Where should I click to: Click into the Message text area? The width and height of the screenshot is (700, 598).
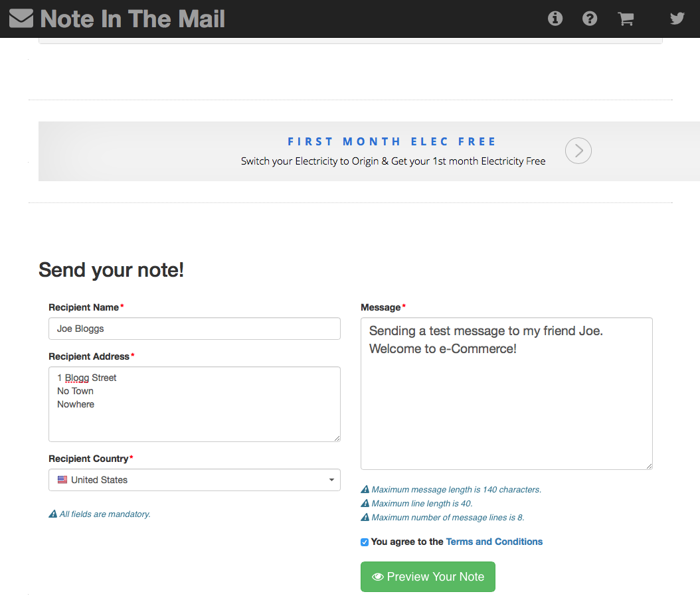tap(506, 393)
